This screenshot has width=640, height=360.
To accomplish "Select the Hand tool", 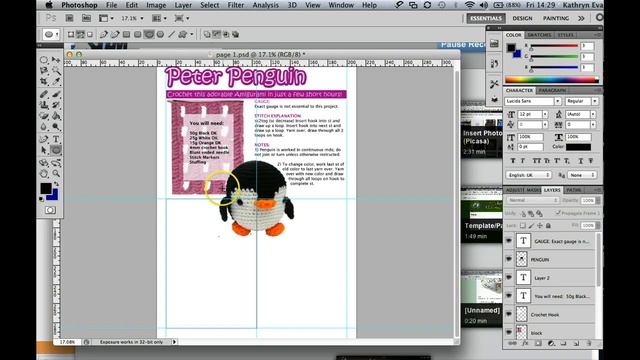I will [x=44, y=174].
